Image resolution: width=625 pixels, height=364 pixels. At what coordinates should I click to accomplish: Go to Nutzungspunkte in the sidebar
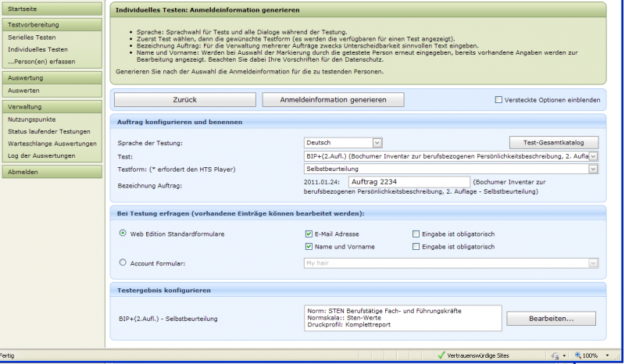coord(32,120)
